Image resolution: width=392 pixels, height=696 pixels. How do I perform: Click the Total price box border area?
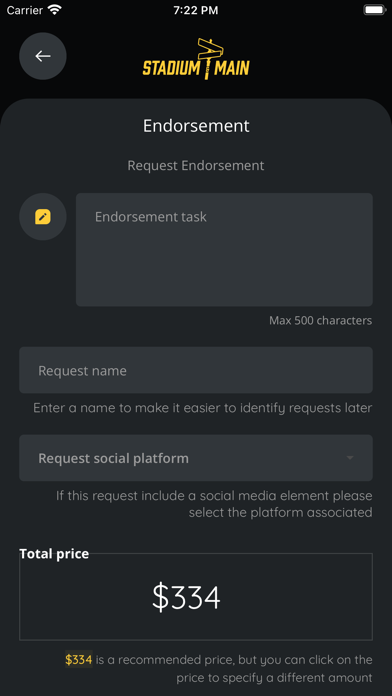pos(196,597)
